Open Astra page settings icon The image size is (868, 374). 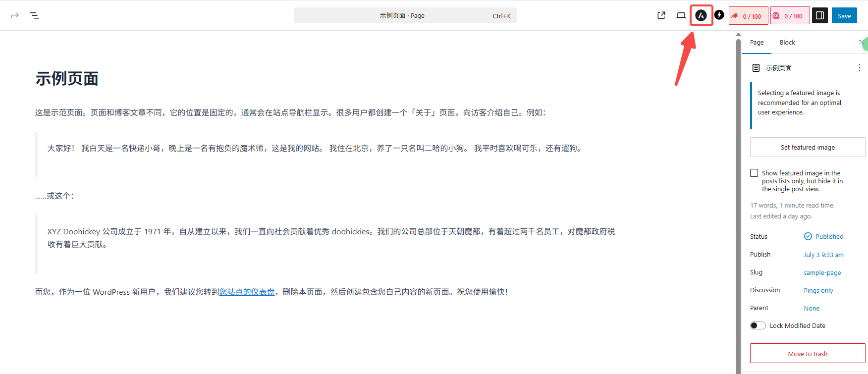[701, 15]
